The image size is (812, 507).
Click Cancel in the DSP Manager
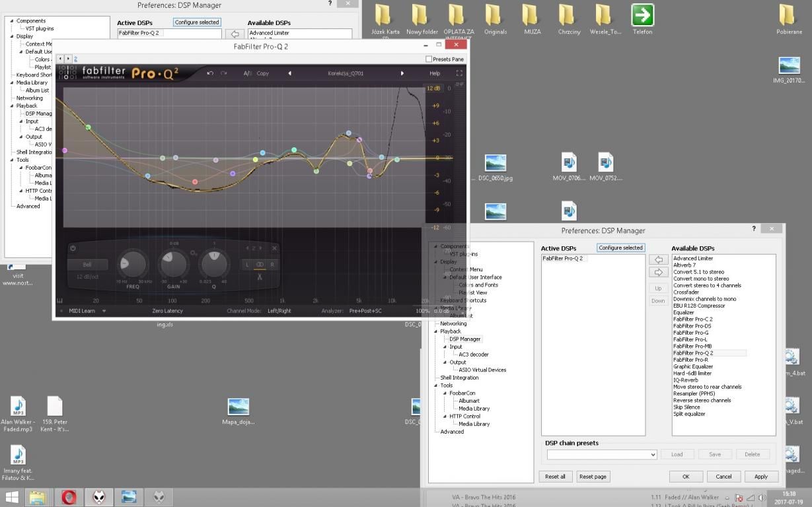coord(723,476)
